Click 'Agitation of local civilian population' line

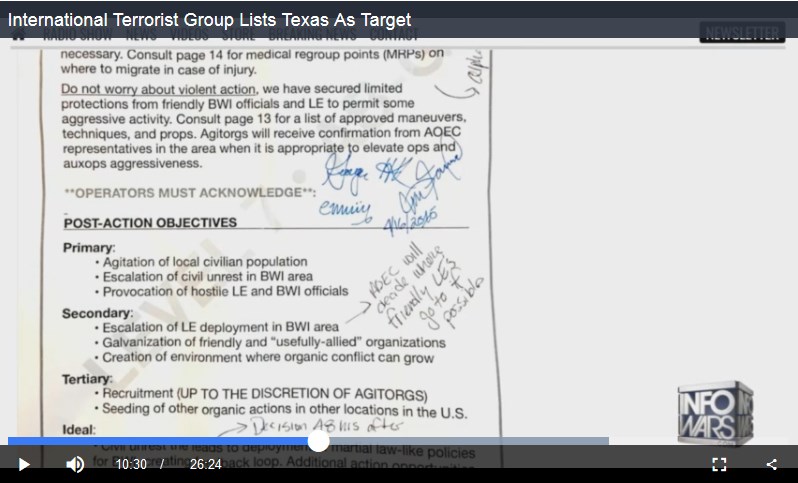tap(205, 262)
